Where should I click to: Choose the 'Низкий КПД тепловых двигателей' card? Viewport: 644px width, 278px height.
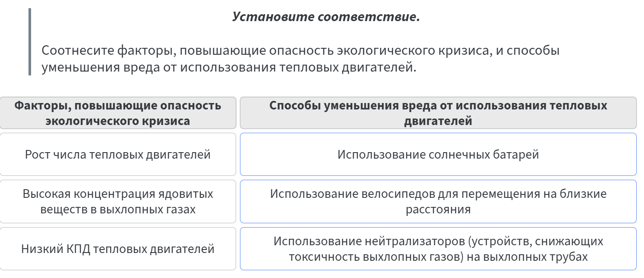(x=118, y=249)
